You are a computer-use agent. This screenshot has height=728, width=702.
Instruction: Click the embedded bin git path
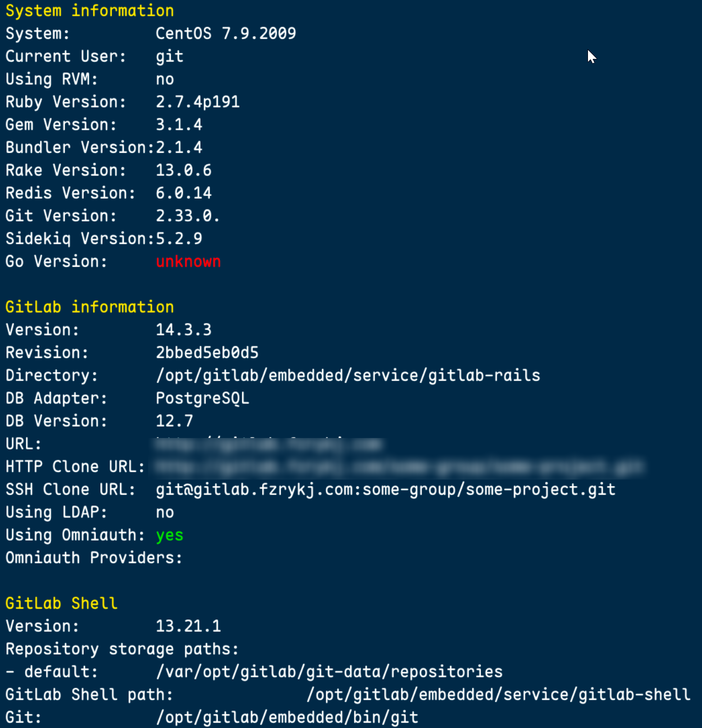[287, 717]
